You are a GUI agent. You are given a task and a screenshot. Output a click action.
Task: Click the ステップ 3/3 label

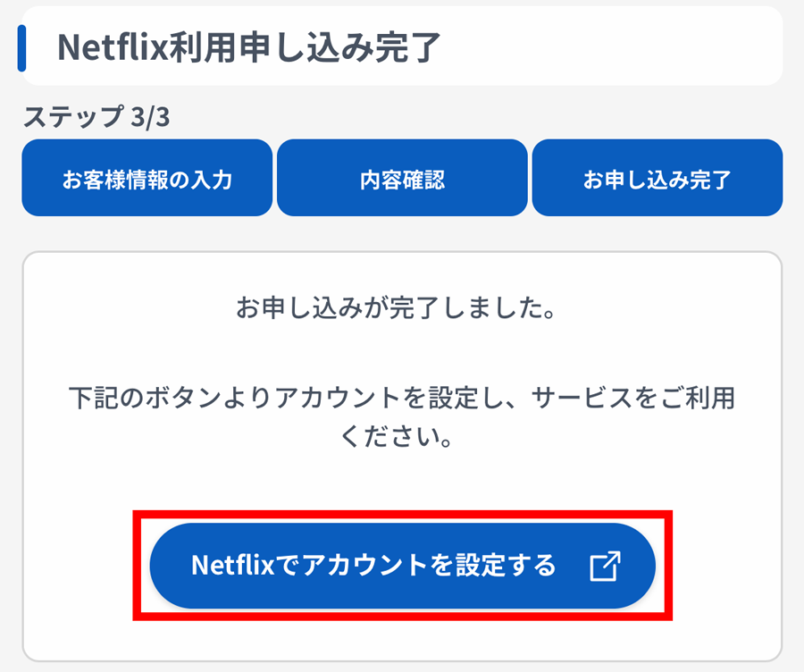click(96, 116)
